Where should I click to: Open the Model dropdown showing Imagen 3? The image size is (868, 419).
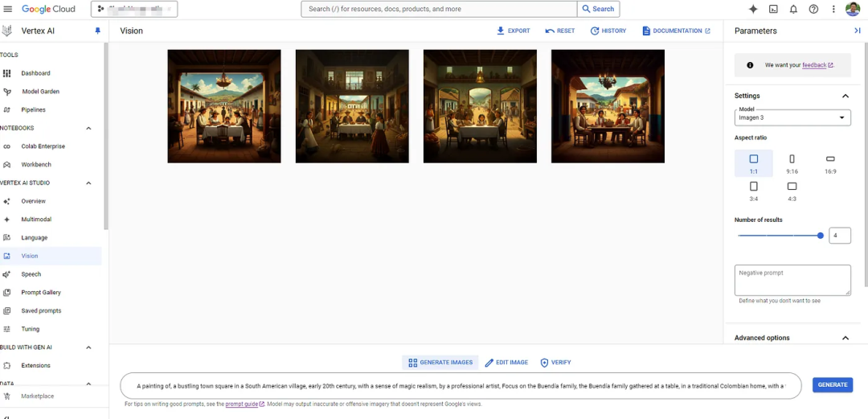[792, 117]
